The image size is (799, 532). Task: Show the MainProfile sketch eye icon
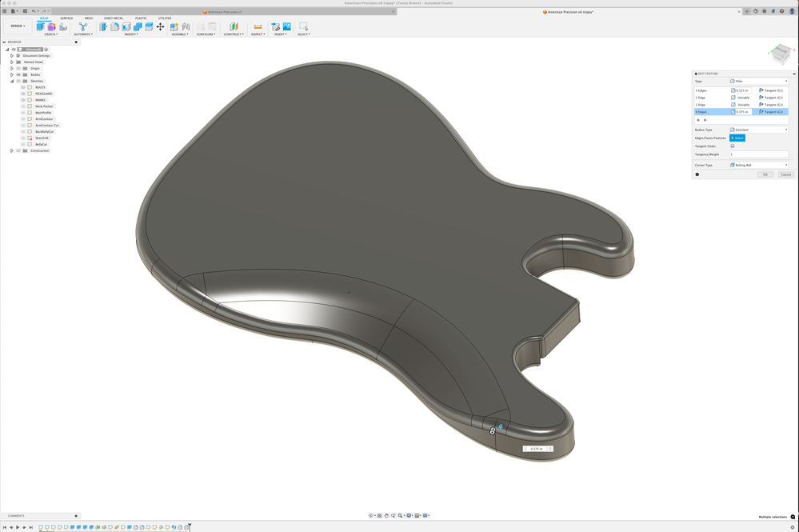(23, 113)
